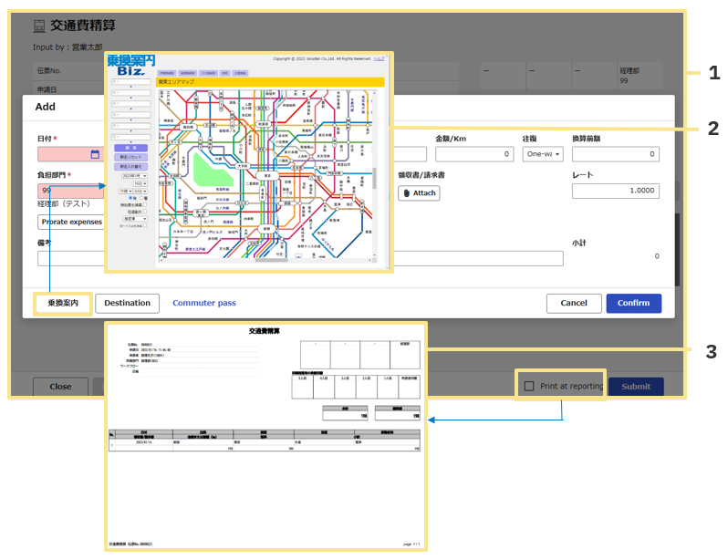Click the Destination button

(x=127, y=303)
